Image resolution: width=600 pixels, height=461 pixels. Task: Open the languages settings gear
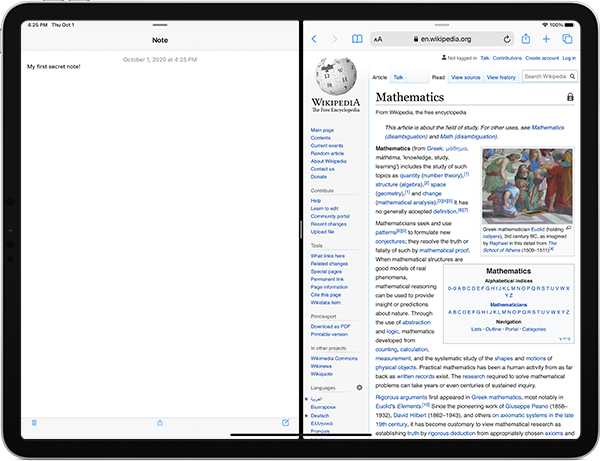359,388
